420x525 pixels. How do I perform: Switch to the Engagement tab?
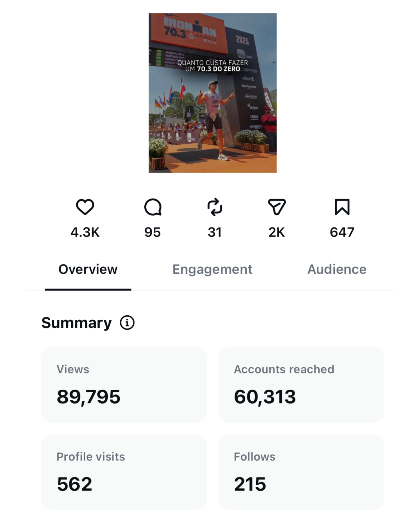[212, 269]
